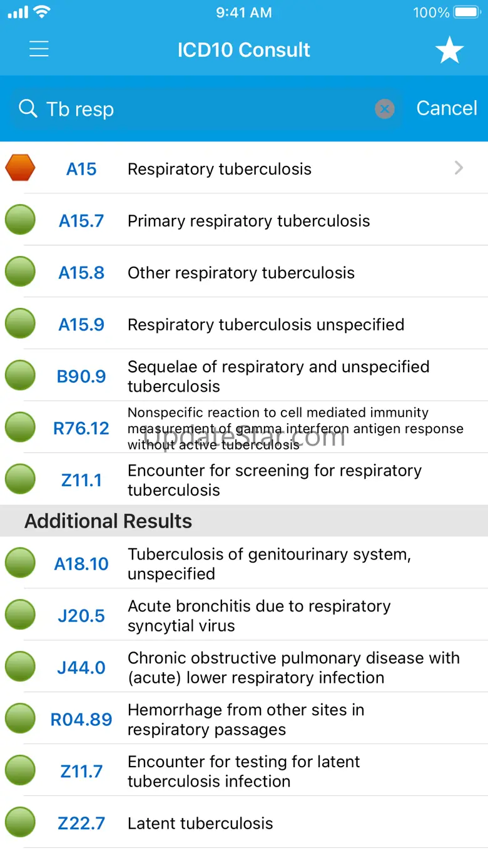The image size is (488, 868).
Task: Tap the orange hexagon icon beside A15
Action: (20, 168)
